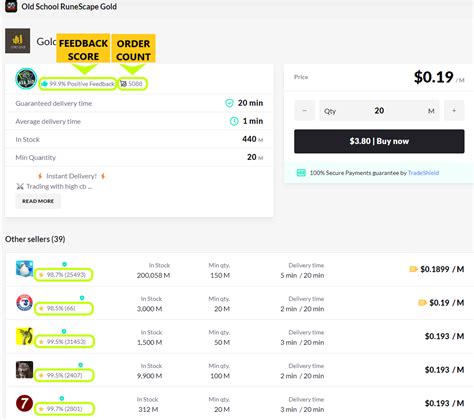
Task: Click the average delivery clock icon
Action: pos(234,121)
